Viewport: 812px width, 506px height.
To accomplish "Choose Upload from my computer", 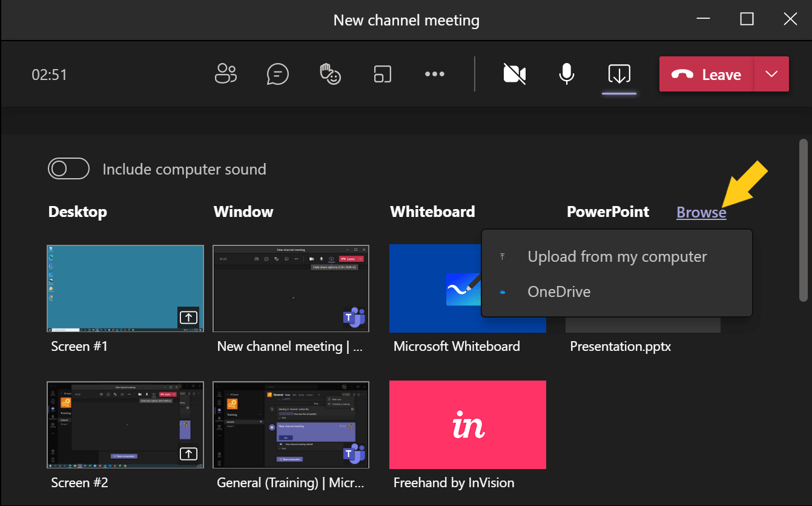I will pyautogui.click(x=616, y=256).
